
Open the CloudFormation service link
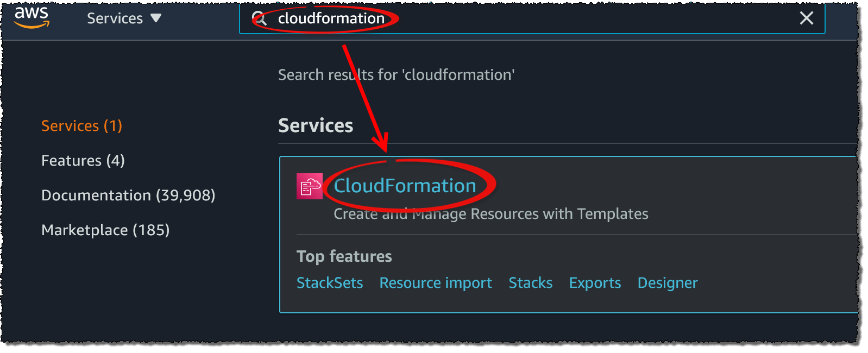pos(405,186)
